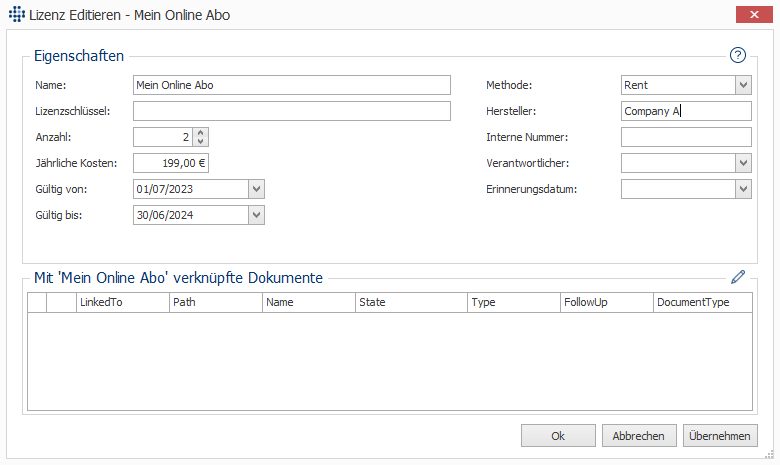Click into the Interne Nummer field

pos(686,137)
